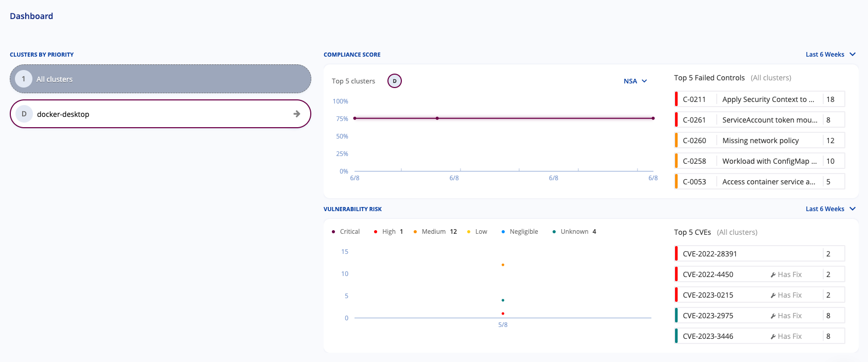Click the wrench icon for CVE-2022-4450
The width and height of the screenshot is (868, 362).
click(773, 275)
